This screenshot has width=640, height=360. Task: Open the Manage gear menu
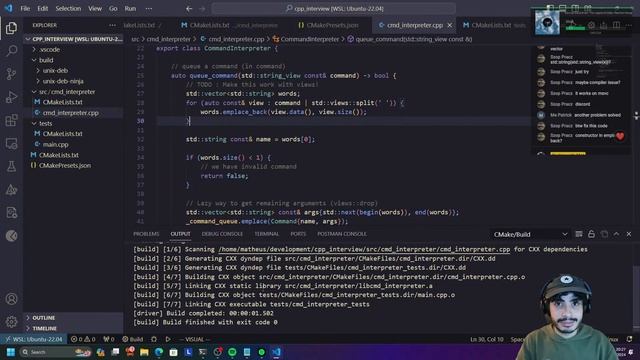click(11, 322)
